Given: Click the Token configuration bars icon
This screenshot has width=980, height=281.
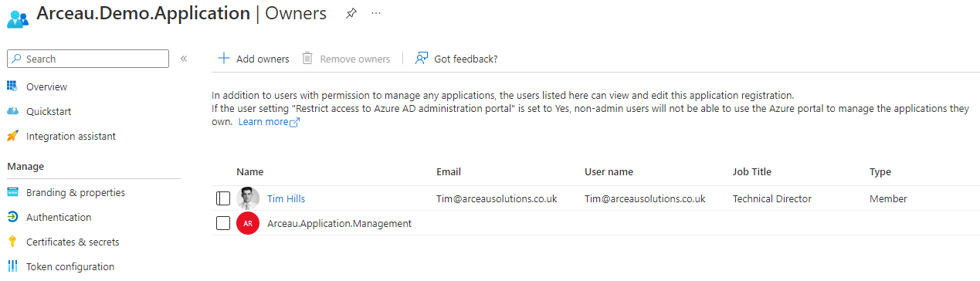Looking at the screenshot, I should pyautogui.click(x=12, y=266).
